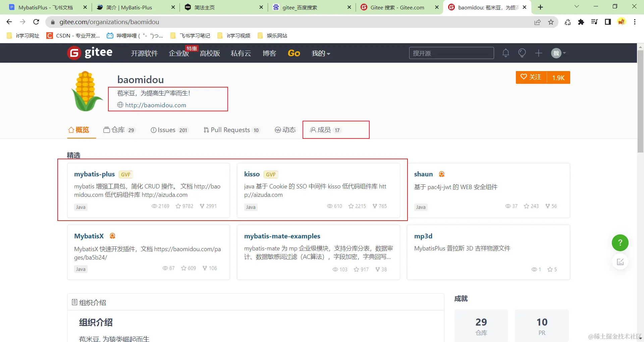Open user avatar menu
Viewport: 644px width, 342px height.
pyautogui.click(x=558, y=53)
